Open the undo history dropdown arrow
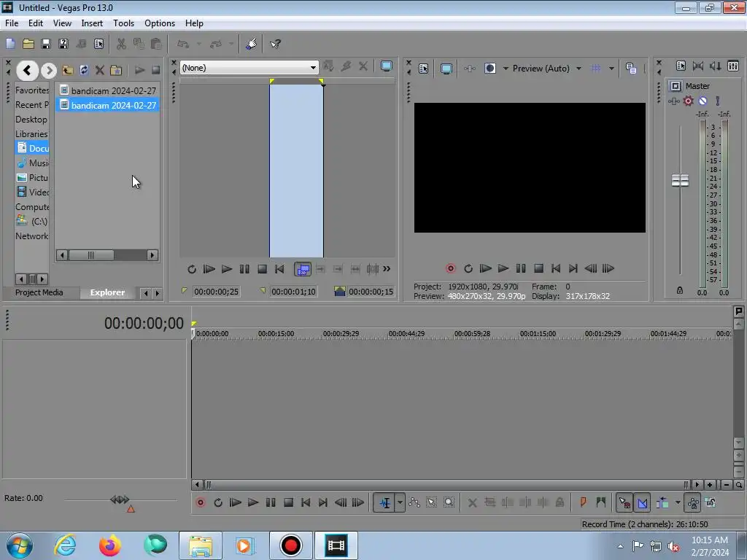The image size is (747, 560). pyautogui.click(x=199, y=44)
